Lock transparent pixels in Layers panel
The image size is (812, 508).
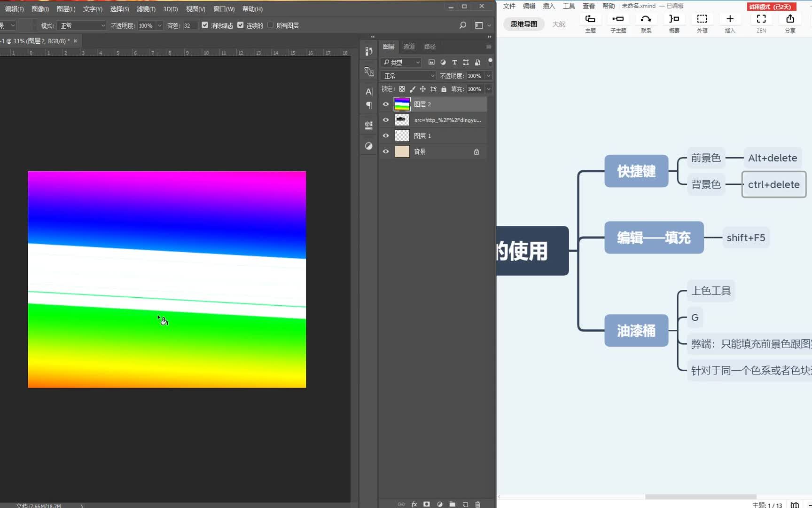(402, 89)
